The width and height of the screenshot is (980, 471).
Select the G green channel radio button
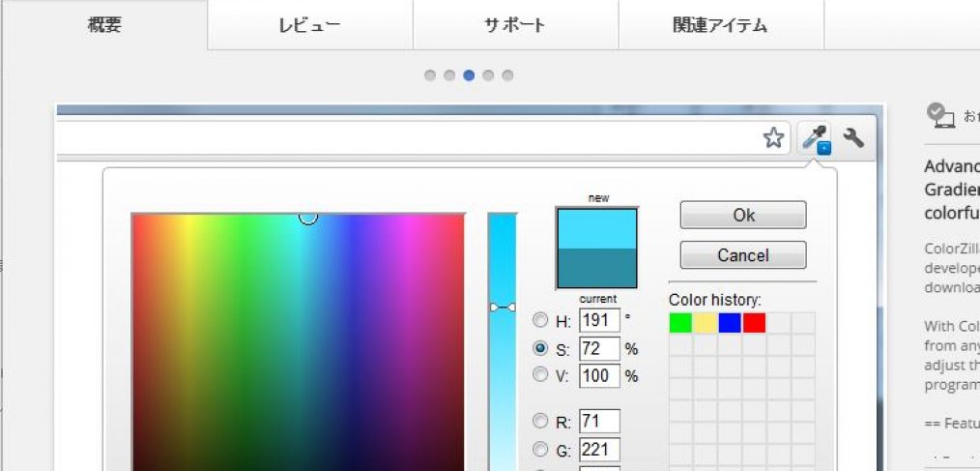541,449
